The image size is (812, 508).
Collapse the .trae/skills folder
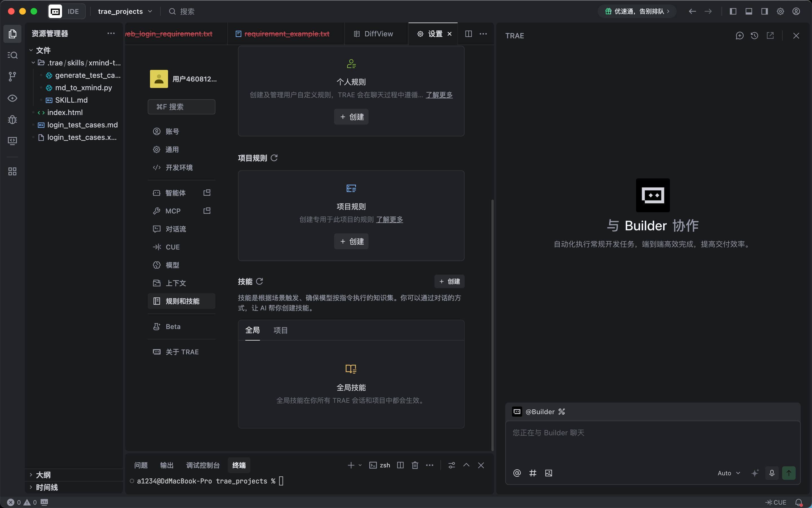click(33, 63)
